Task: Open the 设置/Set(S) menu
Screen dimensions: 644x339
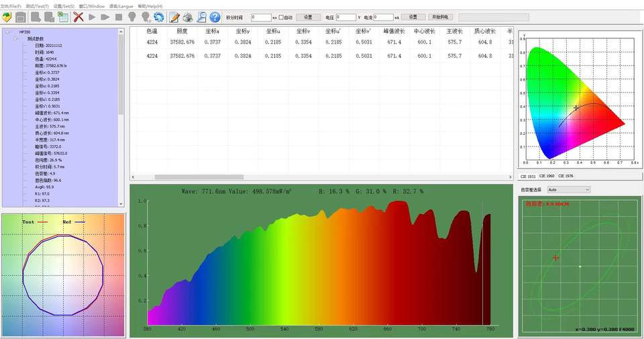Action: pos(64,7)
